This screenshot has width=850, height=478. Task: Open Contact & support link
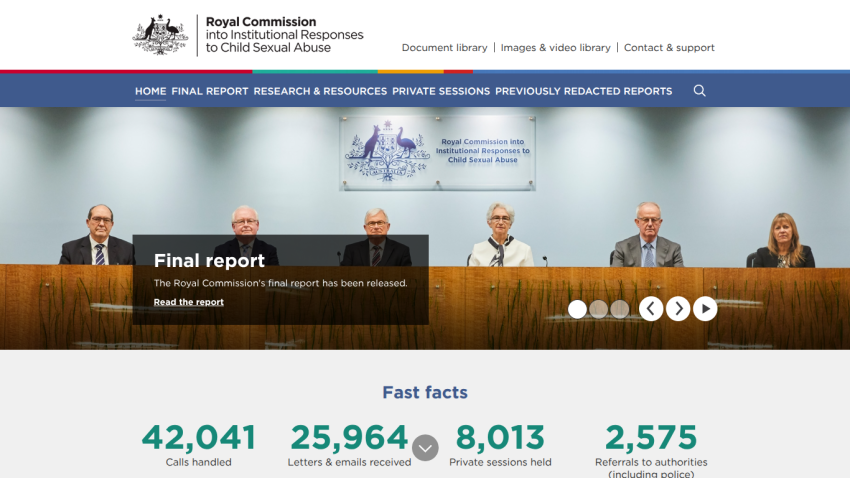pyautogui.click(x=669, y=48)
